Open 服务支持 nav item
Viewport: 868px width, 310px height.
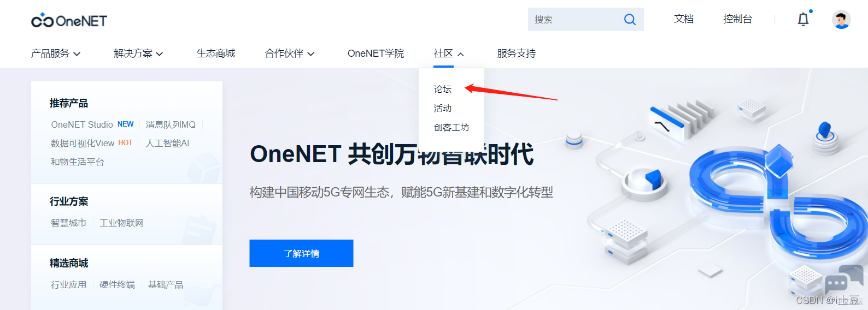point(517,53)
